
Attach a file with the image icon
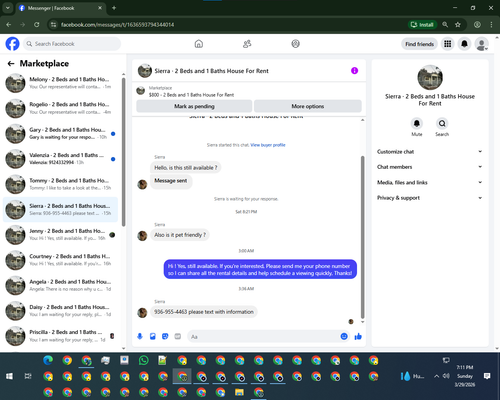tap(153, 336)
